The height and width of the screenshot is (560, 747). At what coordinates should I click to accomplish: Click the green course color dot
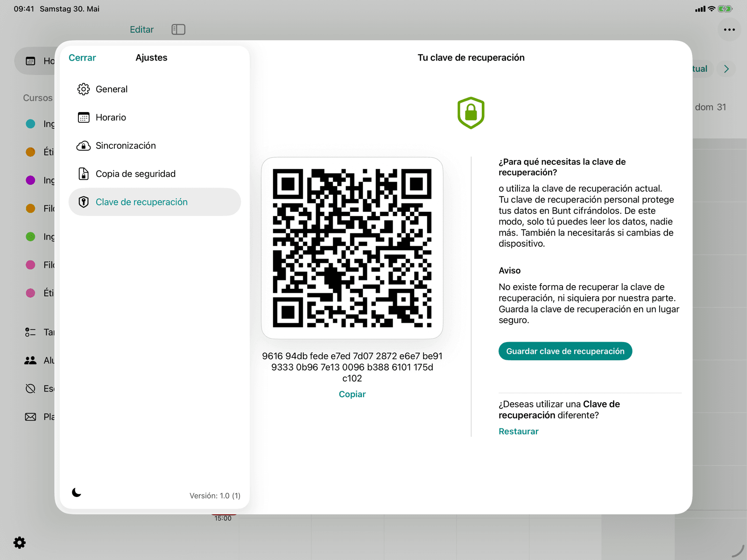point(30,237)
